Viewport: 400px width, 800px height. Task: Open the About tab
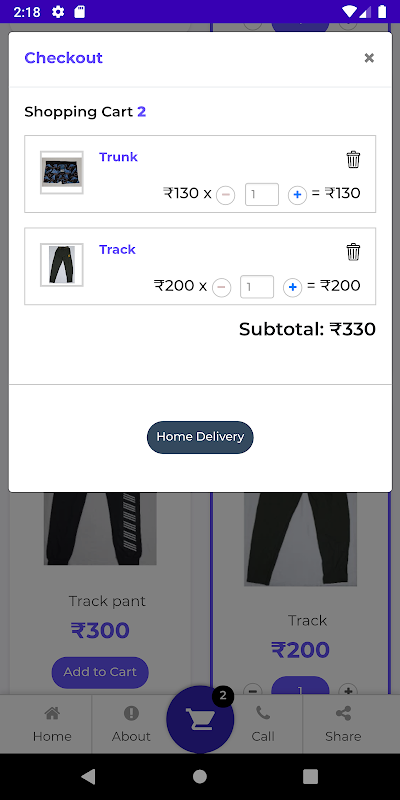(131, 724)
